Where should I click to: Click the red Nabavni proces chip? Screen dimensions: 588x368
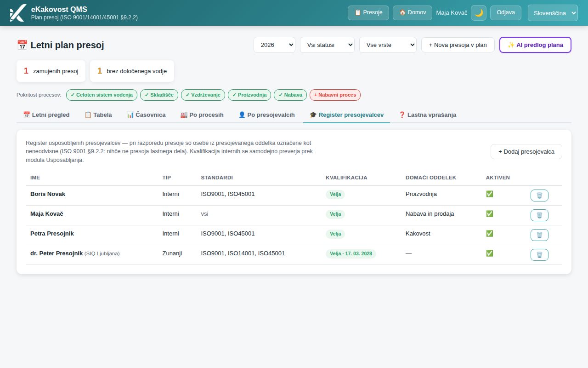[x=335, y=95]
